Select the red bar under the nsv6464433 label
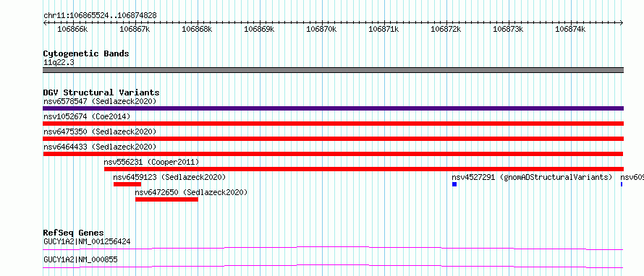 (333, 154)
